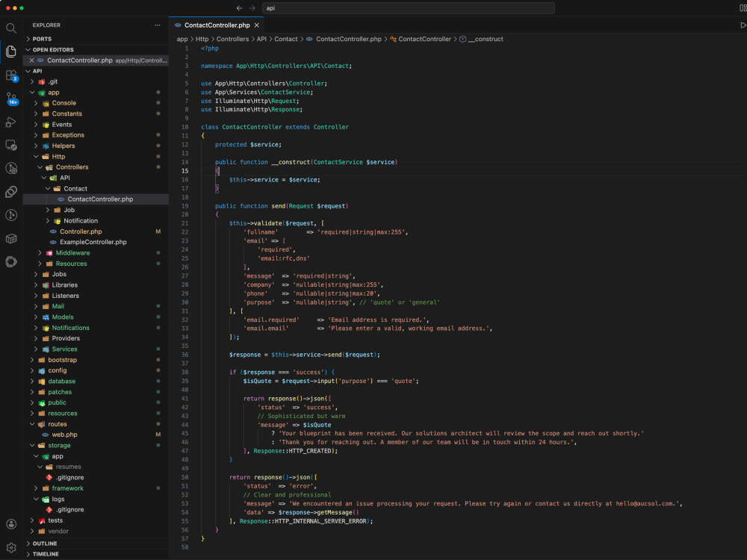Open the circular GitHub-like icon in activity bar
Viewport: 747px width, 560px height.
(x=11, y=261)
